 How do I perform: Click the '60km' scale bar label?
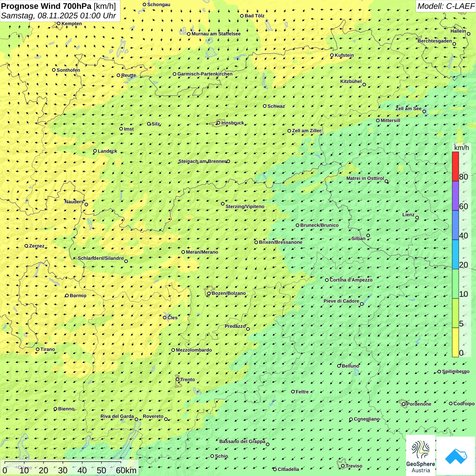(126, 470)
